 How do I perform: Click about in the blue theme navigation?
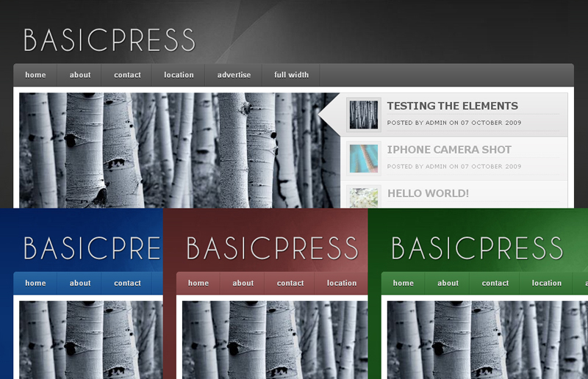pos(79,284)
